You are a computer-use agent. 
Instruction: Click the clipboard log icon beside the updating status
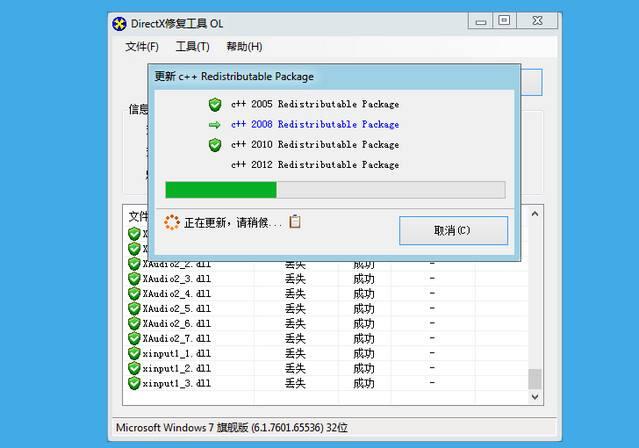pos(295,221)
